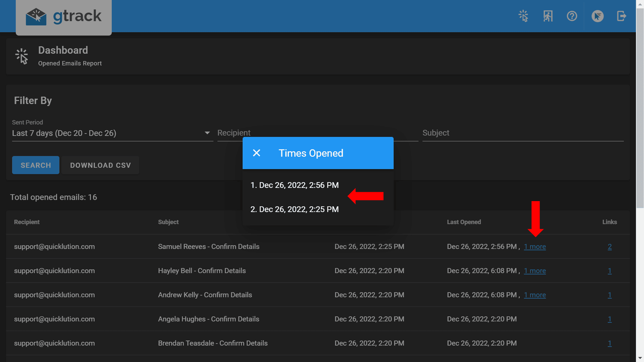Log out using the exit arrow icon
Viewport: 644px width, 362px height.
(621, 16)
